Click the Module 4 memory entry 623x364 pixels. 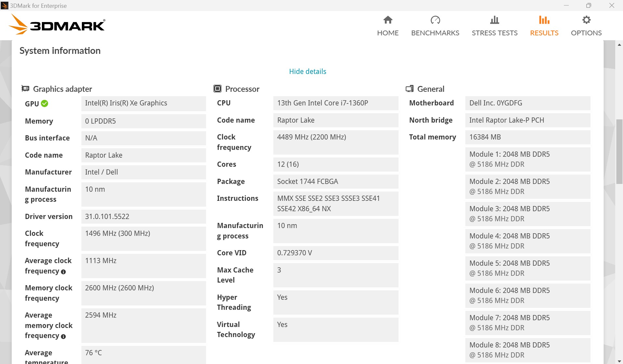tap(528, 241)
